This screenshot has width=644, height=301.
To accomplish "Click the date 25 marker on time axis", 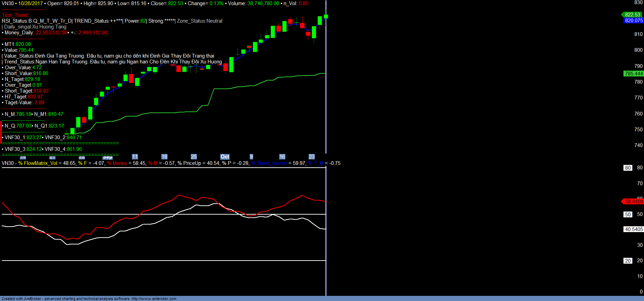I will pyautogui.click(x=194, y=157).
